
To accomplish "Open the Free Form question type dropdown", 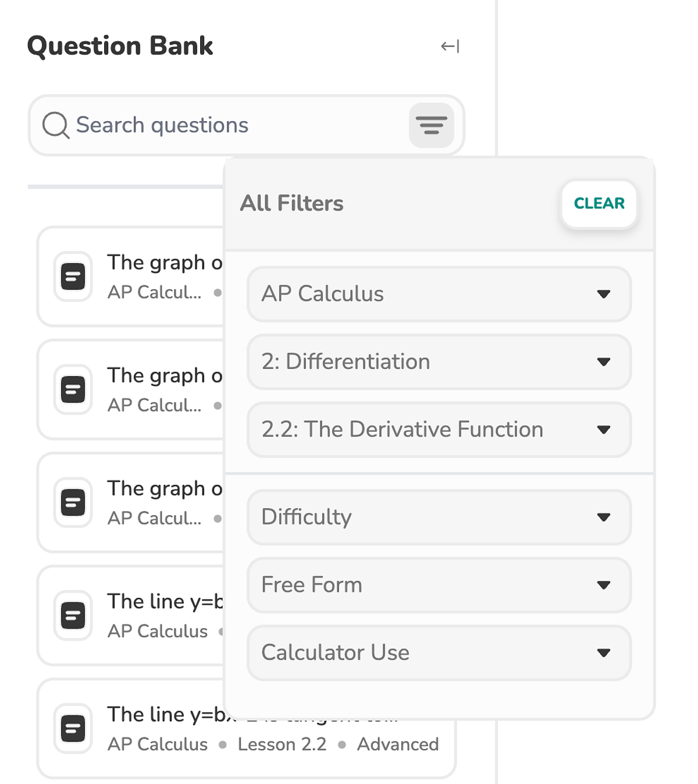I will [439, 585].
